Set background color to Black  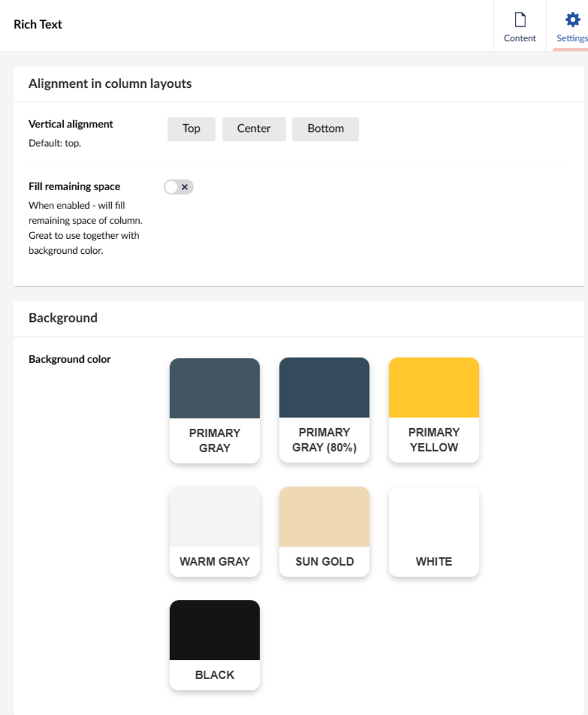tap(215, 645)
